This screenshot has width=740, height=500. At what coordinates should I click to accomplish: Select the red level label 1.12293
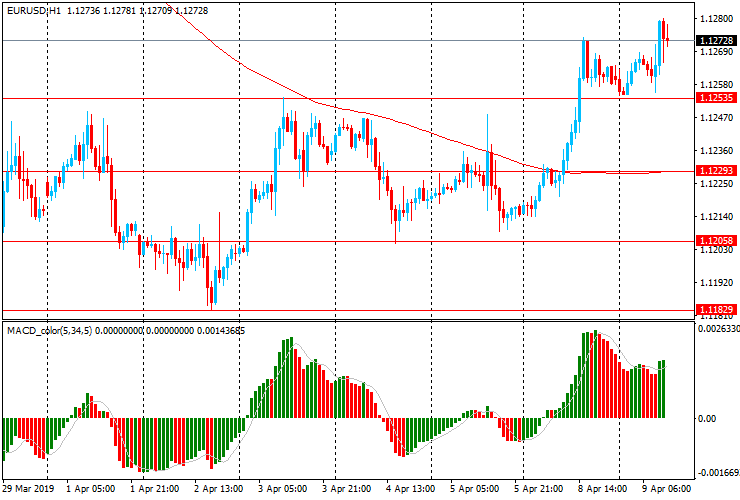716,170
